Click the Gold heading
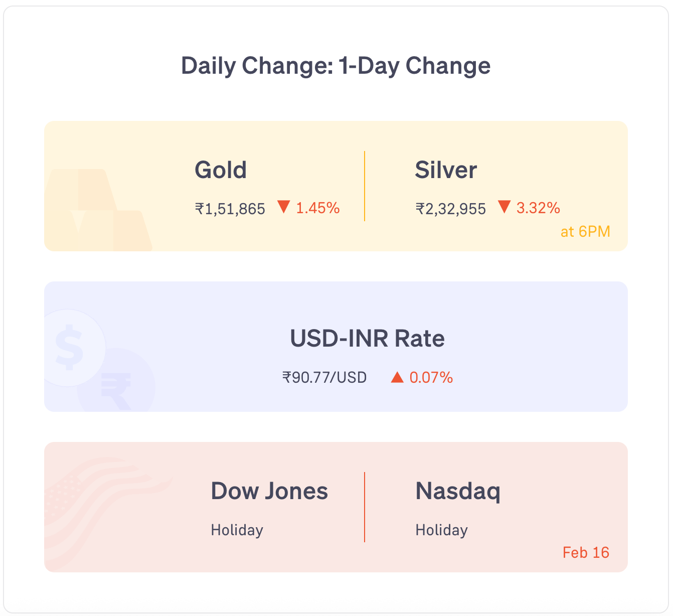The image size is (673, 616). 221,170
